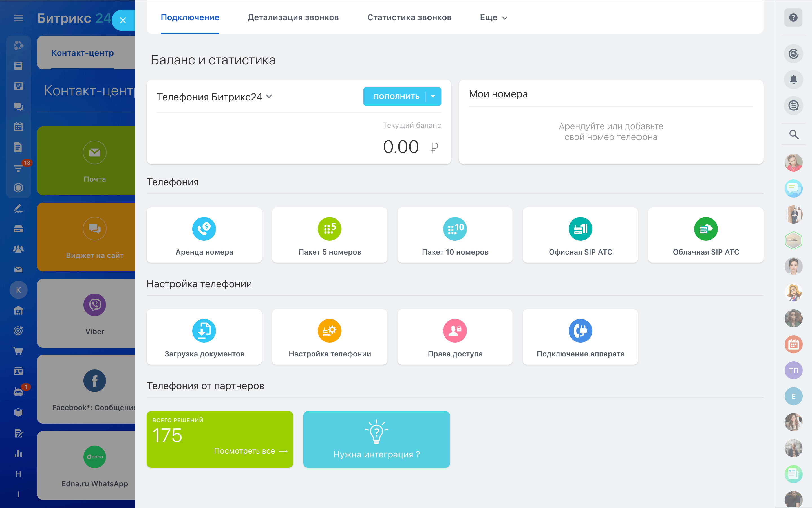Open Права доступа tile
The image size is (812, 508).
[455, 337]
